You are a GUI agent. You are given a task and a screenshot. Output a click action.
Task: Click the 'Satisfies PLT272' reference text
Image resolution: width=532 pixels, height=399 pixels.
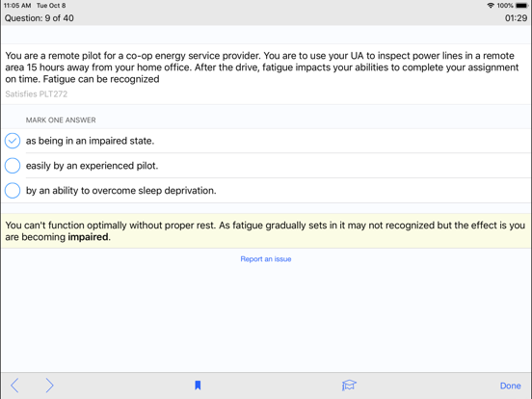point(37,94)
